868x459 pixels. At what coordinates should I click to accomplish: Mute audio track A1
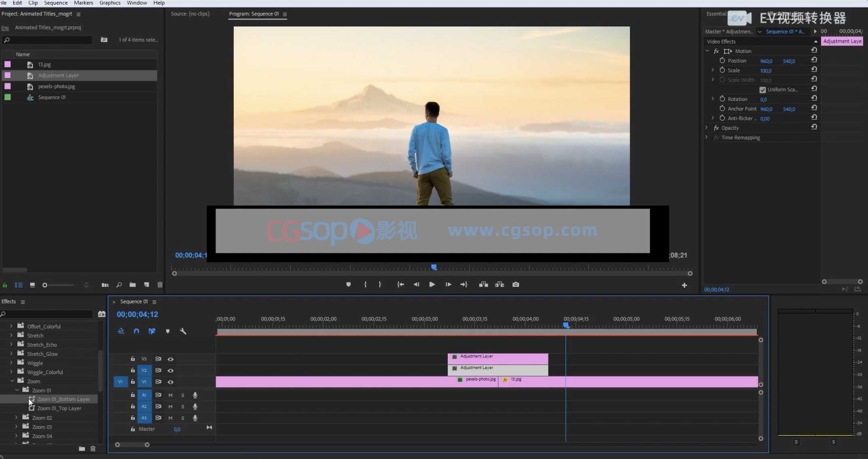[x=170, y=395]
